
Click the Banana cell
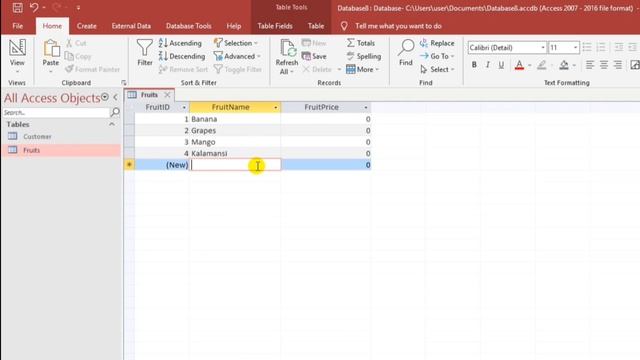tap(235, 119)
